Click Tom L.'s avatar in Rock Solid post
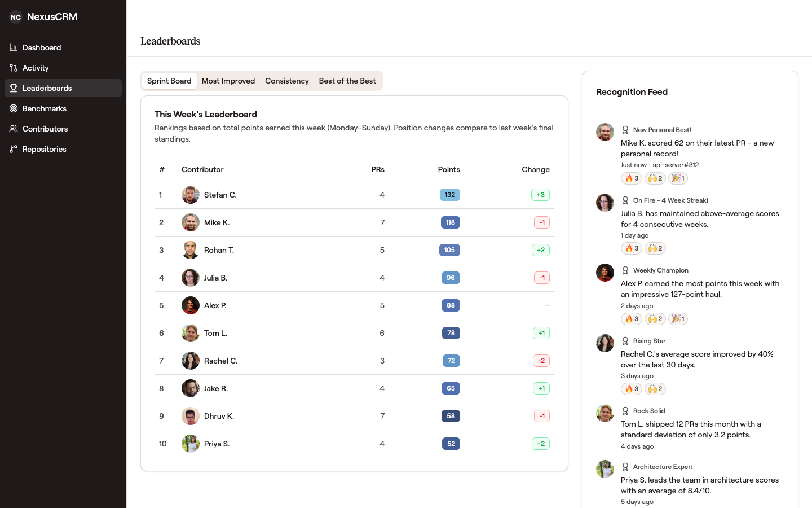Viewport: 812px width, 508px height. [605, 413]
